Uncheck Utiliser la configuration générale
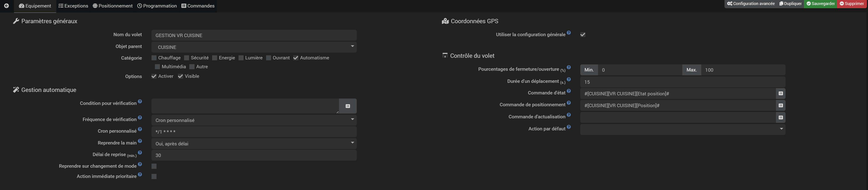 point(583,35)
